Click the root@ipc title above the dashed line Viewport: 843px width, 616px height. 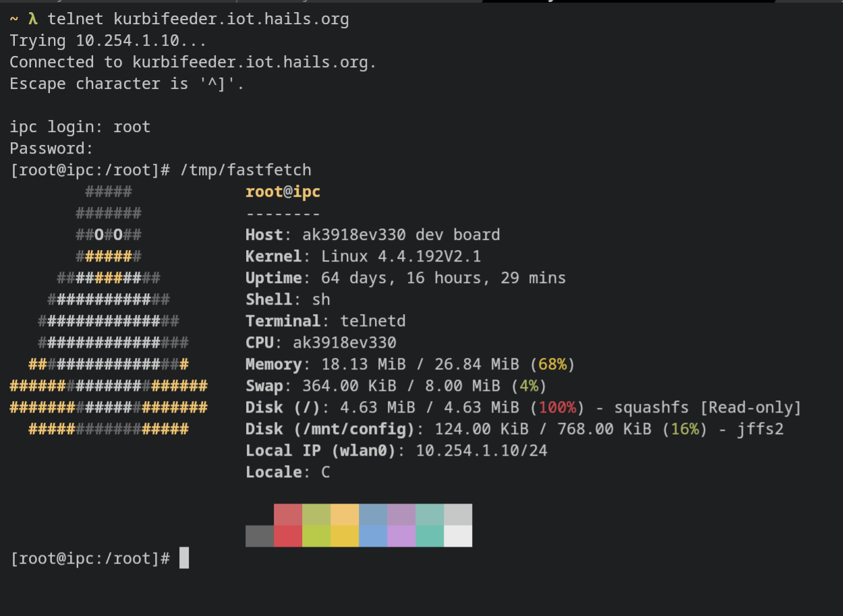click(283, 191)
